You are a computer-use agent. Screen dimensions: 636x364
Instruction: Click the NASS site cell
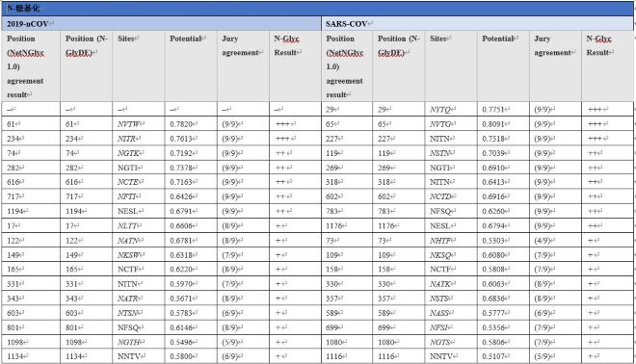coord(451,313)
